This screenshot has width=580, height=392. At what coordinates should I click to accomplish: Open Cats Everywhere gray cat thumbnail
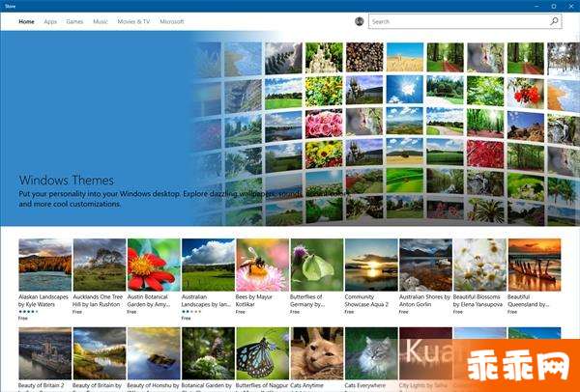pyautogui.click(x=371, y=353)
